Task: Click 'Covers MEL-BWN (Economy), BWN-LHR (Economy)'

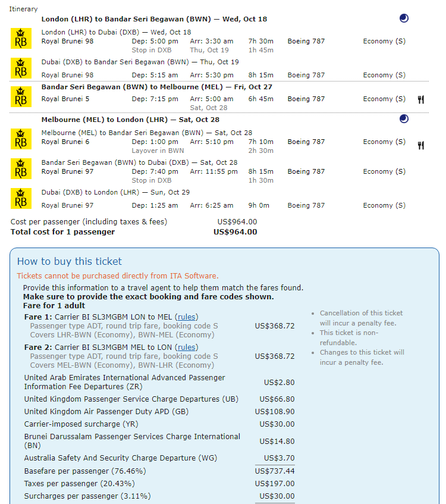Action: [122, 365]
